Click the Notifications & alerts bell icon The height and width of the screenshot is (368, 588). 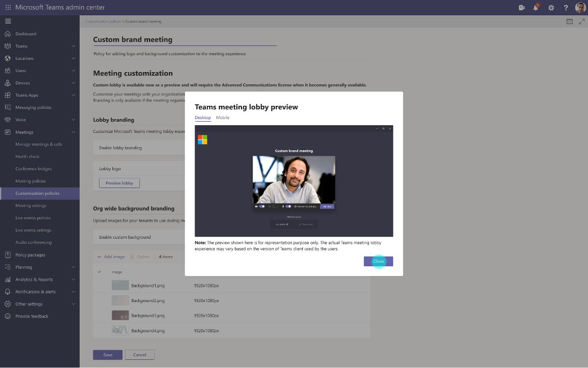pos(8,292)
